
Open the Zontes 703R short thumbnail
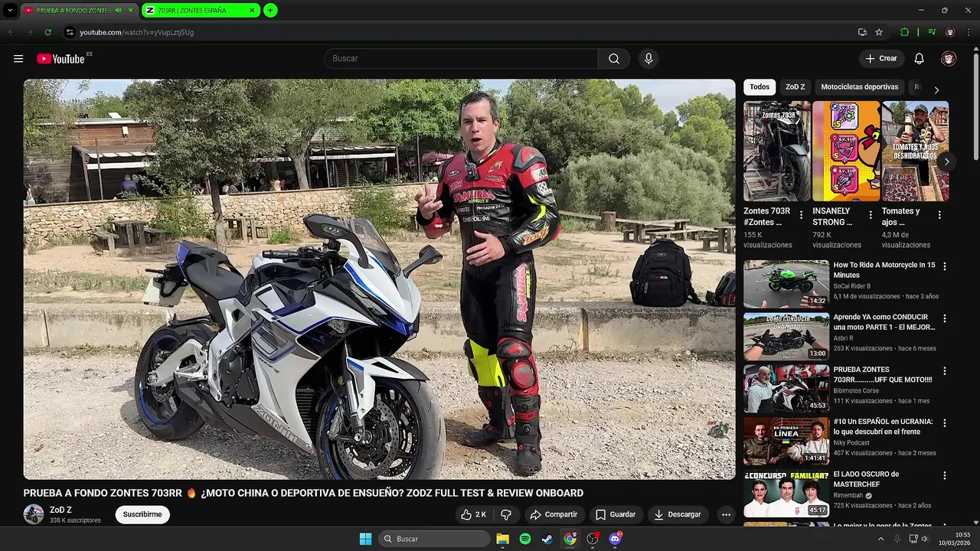point(776,152)
